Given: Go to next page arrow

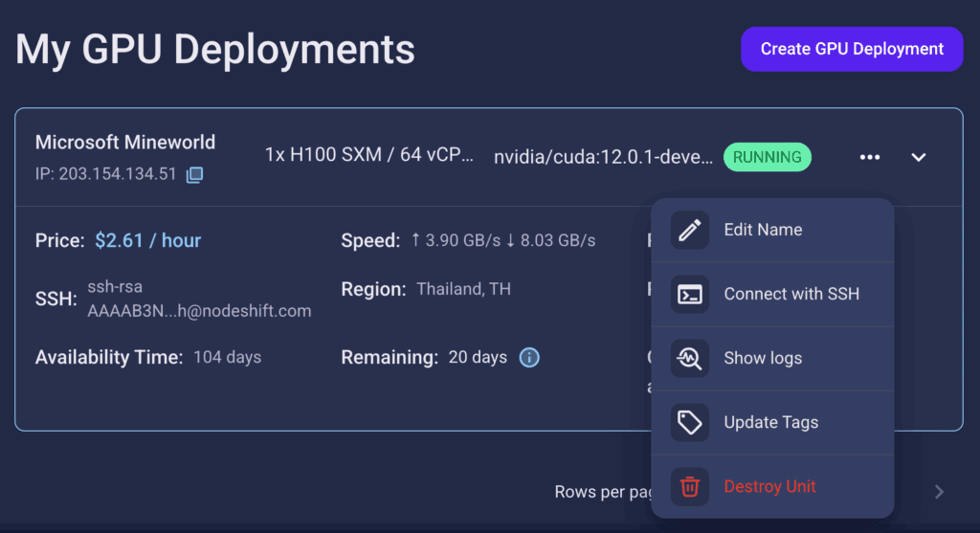Looking at the screenshot, I should coord(939,492).
